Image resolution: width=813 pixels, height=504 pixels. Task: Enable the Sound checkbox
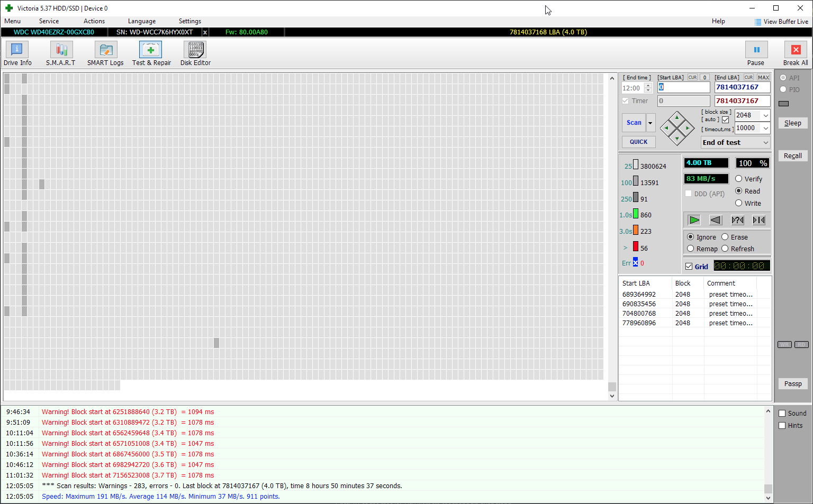click(x=782, y=413)
